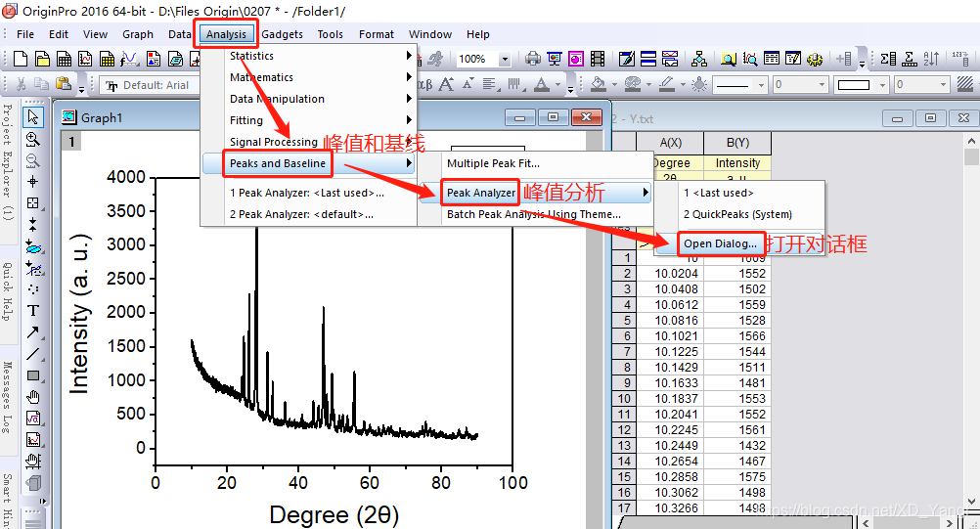Click the film strip video icon
The image size is (980, 529).
point(598,59)
